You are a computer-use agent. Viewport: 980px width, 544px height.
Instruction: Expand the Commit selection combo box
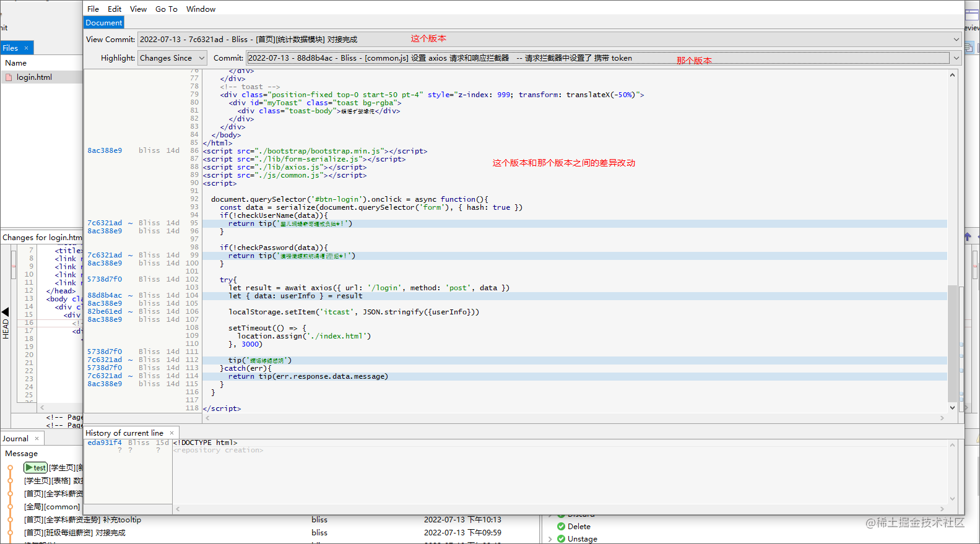(x=956, y=58)
